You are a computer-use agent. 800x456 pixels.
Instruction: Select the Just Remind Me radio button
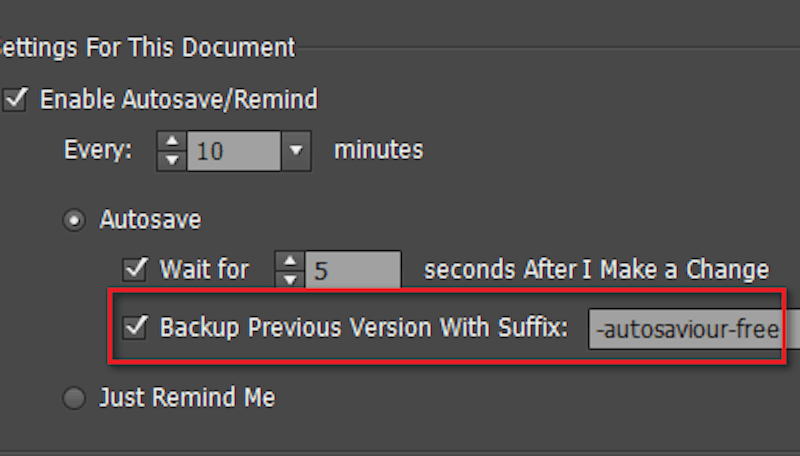click(74, 398)
